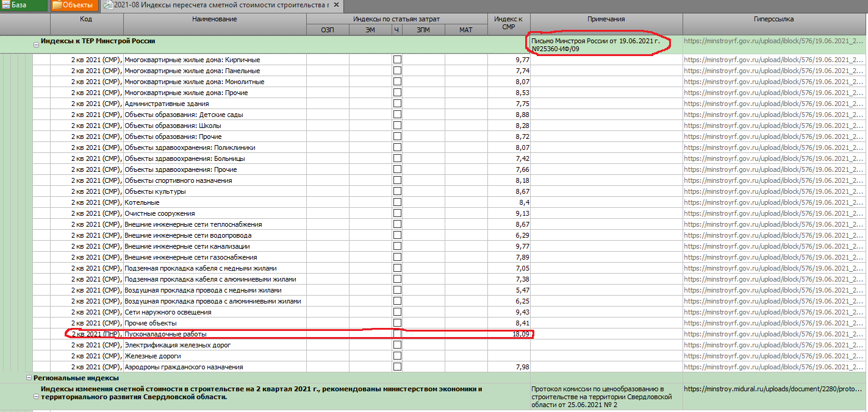The image size is (868, 412).
Task: Check the Ч box for Пусконаладочные работы
Action: (x=397, y=334)
